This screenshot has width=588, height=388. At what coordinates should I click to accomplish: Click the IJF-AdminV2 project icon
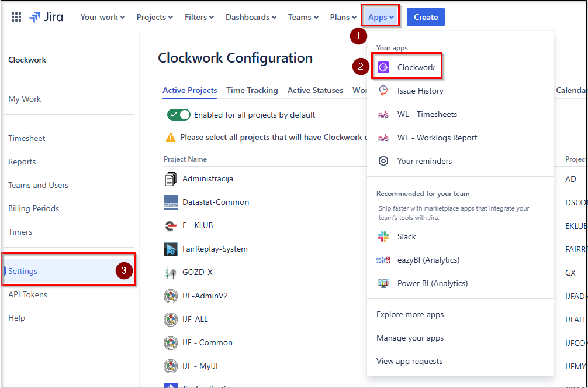(x=171, y=296)
